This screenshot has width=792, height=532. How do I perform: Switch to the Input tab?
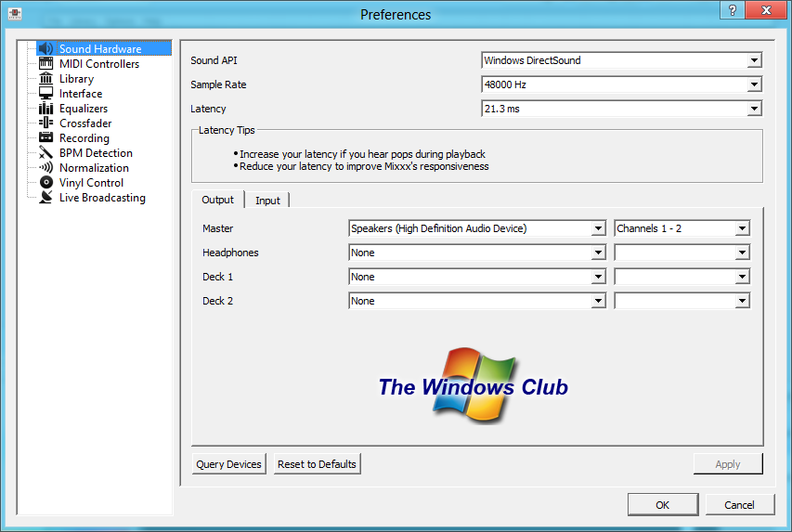(267, 201)
